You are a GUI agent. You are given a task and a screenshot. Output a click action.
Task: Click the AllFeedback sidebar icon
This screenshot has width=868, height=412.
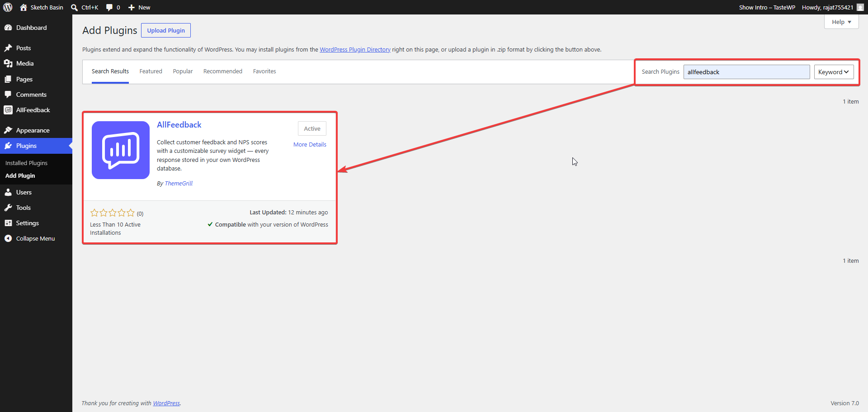(8, 110)
